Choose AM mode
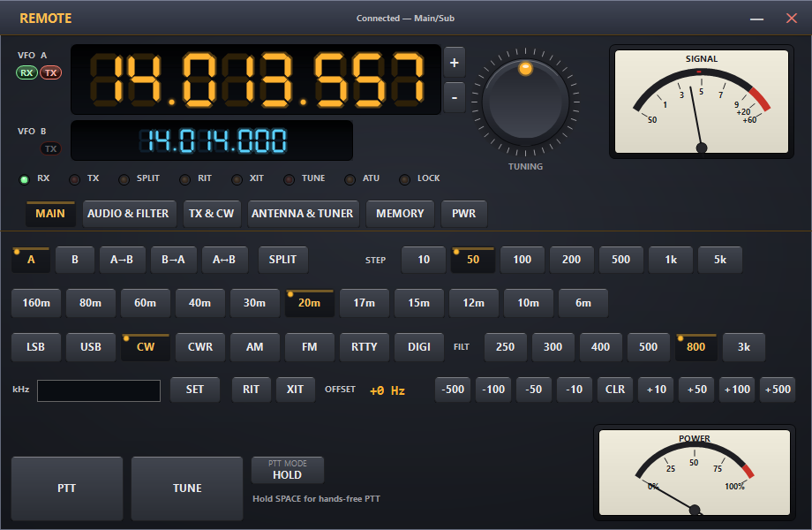The height and width of the screenshot is (530, 812). (255, 347)
